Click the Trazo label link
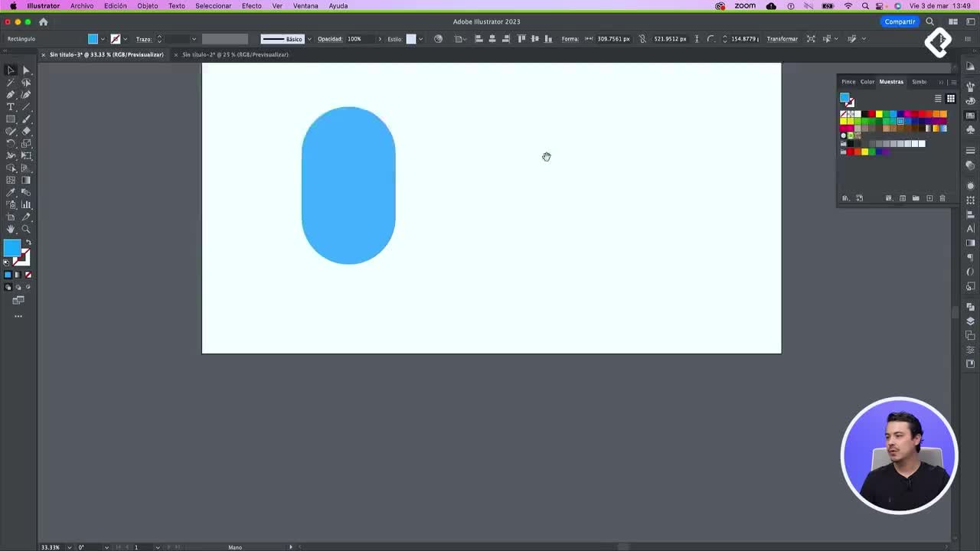This screenshot has width=980, height=551. (x=143, y=39)
